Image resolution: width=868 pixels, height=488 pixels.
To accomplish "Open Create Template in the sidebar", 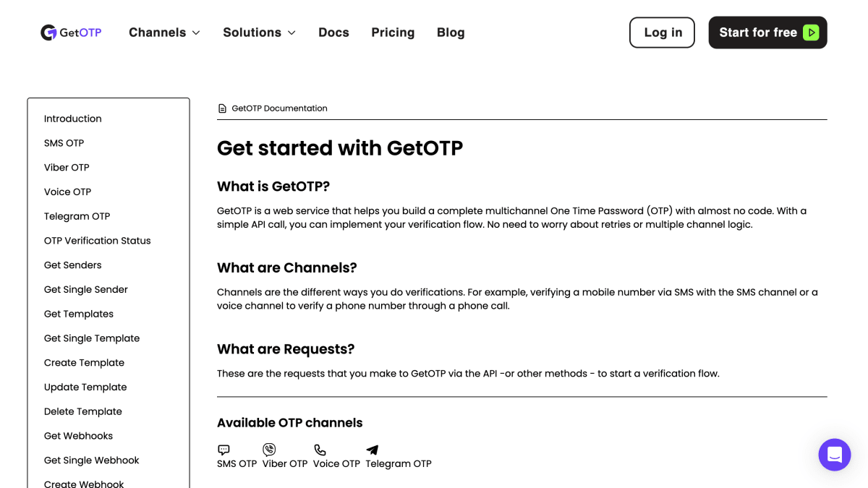I will [84, 363].
